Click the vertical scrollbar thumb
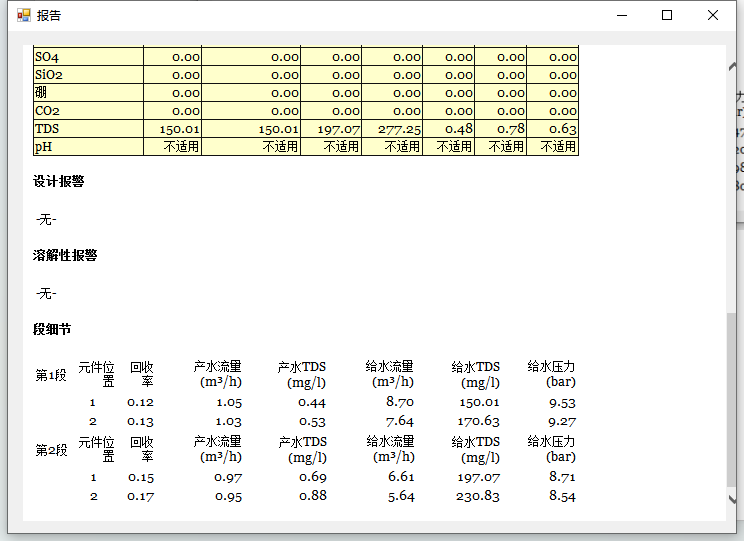Image resolution: width=744 pixels, height=541 pixels. 733,400
